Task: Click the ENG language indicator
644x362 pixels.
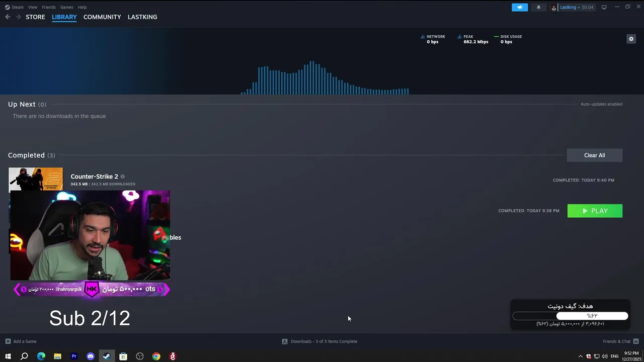Action: point(614,356)
